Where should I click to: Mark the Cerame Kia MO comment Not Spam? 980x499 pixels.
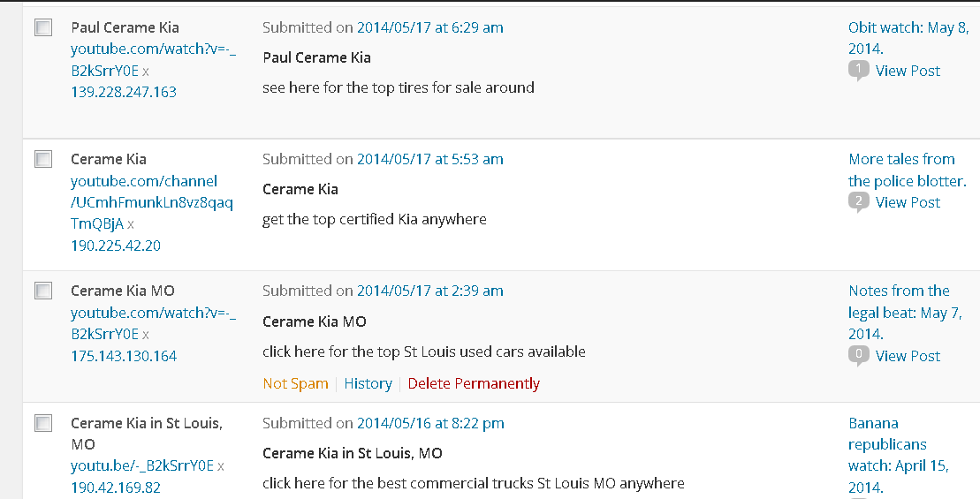(x=295, y=383)
